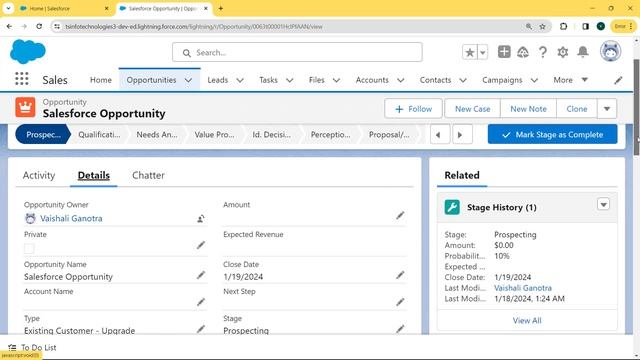
Task: Click the global Search box
Action: point(297,52)
